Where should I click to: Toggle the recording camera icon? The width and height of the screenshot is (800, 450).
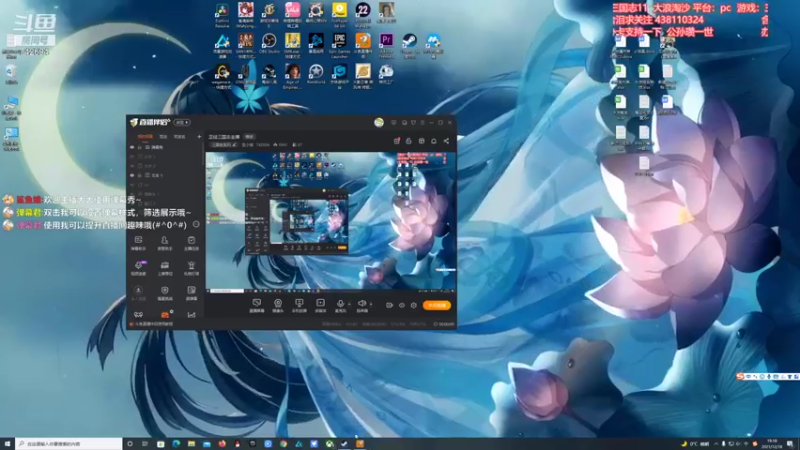(389, 305)
